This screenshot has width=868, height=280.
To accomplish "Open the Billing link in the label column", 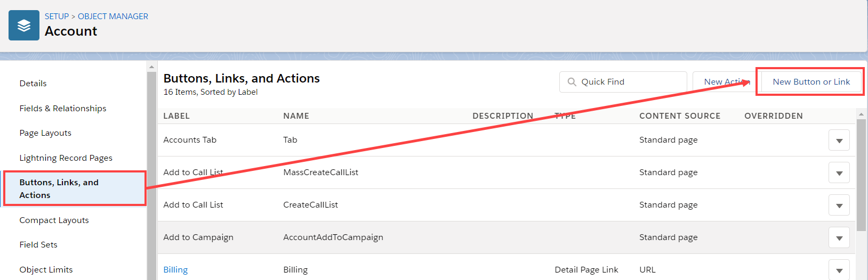I will pos(175,270).
